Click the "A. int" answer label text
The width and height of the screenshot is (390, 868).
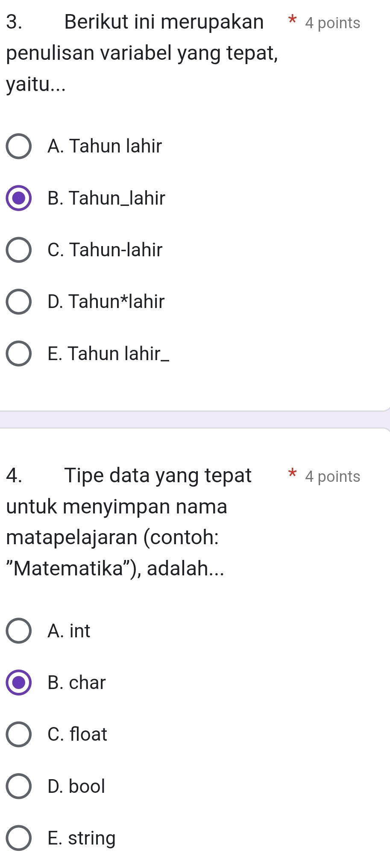[69, 631]
